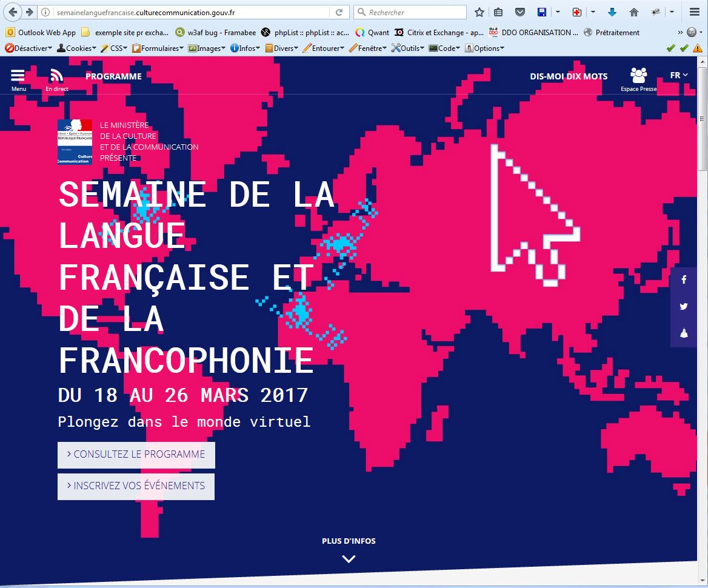Expand the FR language selector
Image resolution: width=708 pixels, height=588 pixels.
point(679,75)
